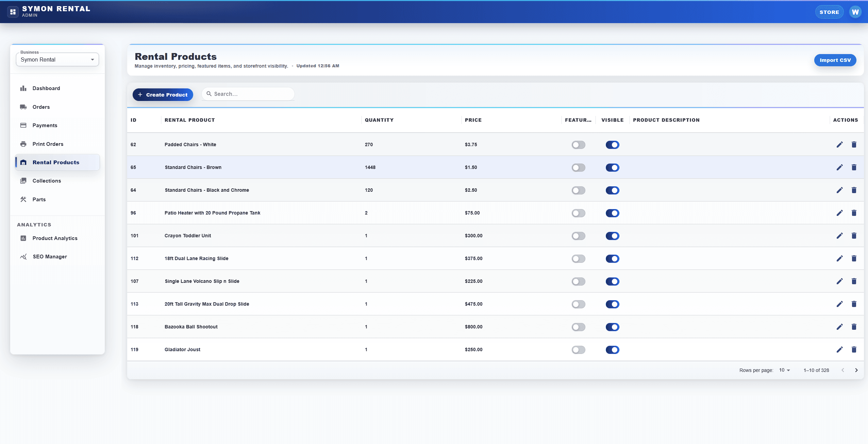Enable Featured for Standard Chairs - Brown

point(578,167)
